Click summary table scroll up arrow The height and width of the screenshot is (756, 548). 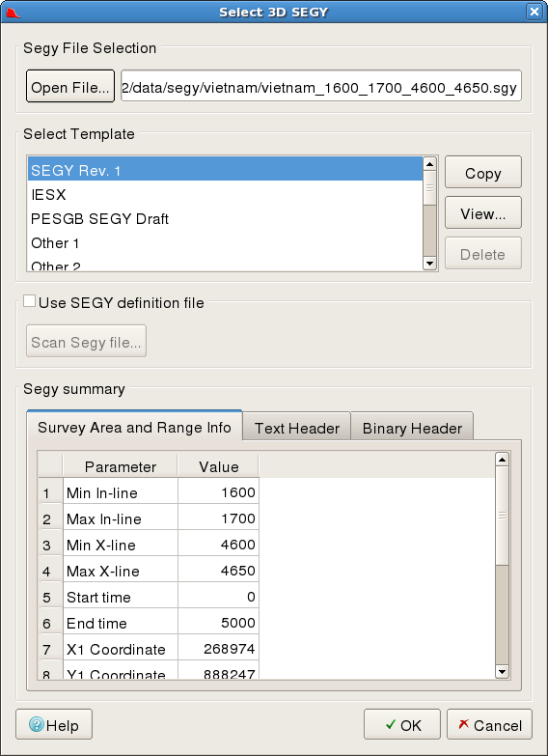(502, 460)
